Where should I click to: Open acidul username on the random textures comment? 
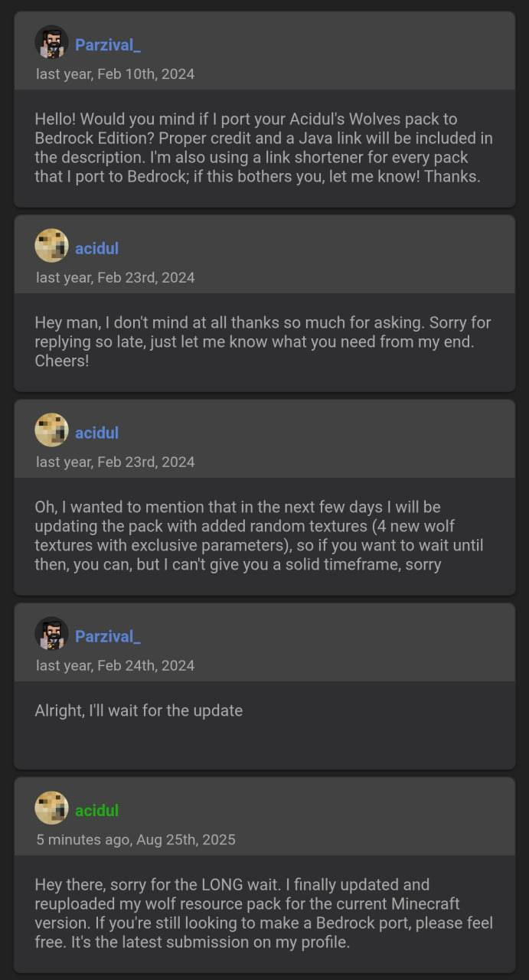96,433
